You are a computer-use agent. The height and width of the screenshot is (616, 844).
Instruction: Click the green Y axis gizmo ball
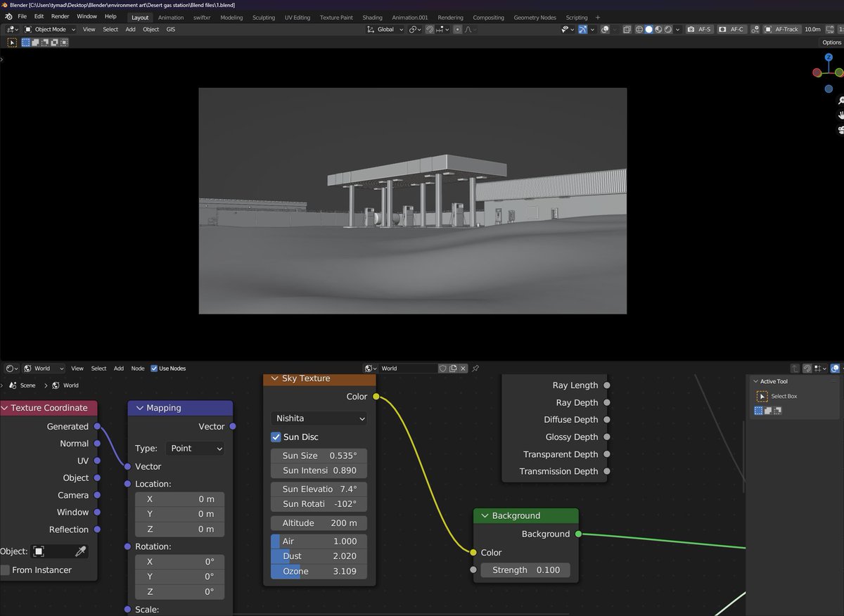click(839, 72)
